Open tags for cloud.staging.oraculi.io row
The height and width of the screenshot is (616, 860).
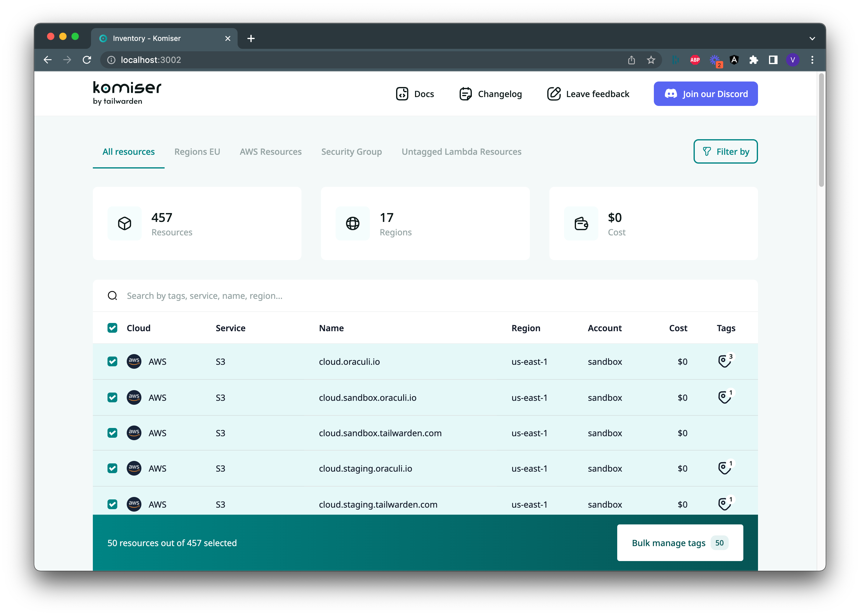click(x=725, y=467)
